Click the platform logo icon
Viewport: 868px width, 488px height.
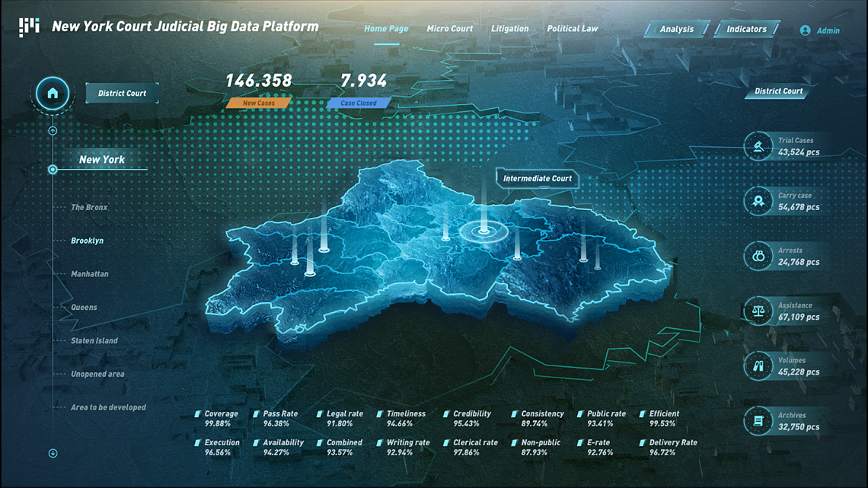(x=30, y=27)
